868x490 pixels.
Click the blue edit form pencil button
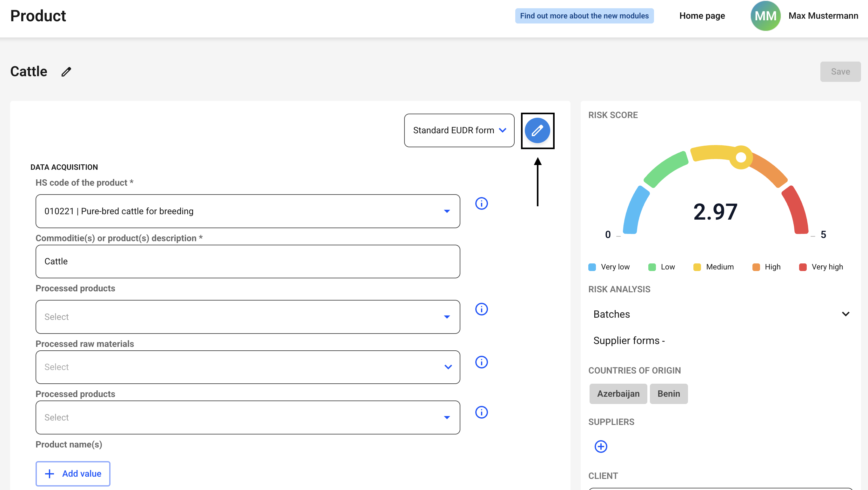pyautogui.click(x=537, y=131)
